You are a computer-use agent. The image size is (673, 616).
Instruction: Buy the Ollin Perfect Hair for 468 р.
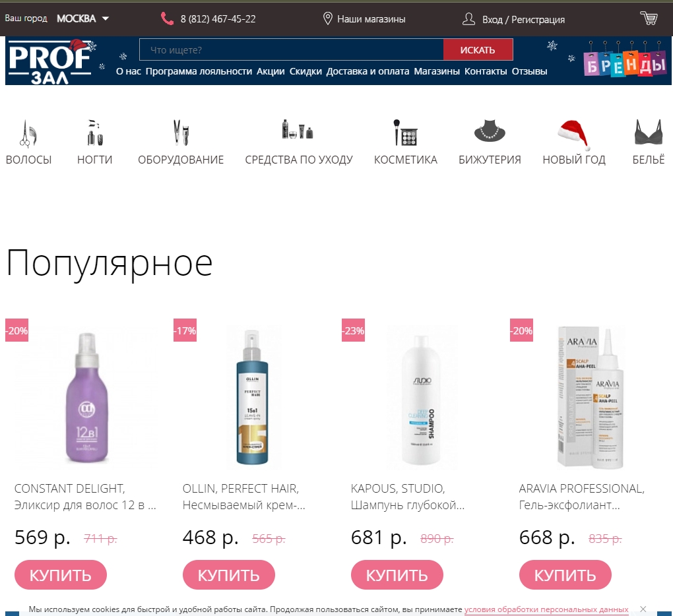pyautogui.click(x=229, y=575)
